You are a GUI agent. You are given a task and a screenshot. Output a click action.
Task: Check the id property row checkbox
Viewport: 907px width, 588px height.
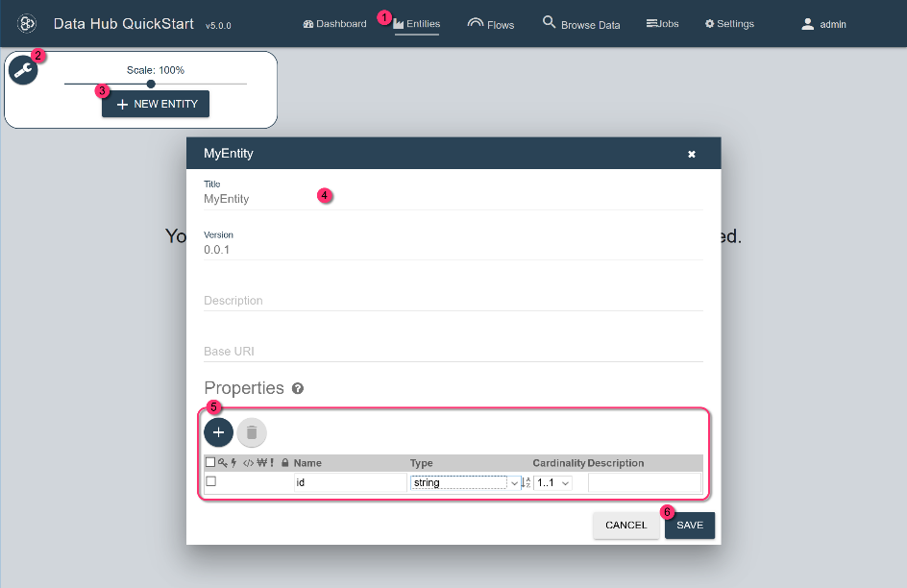[211, 482]
